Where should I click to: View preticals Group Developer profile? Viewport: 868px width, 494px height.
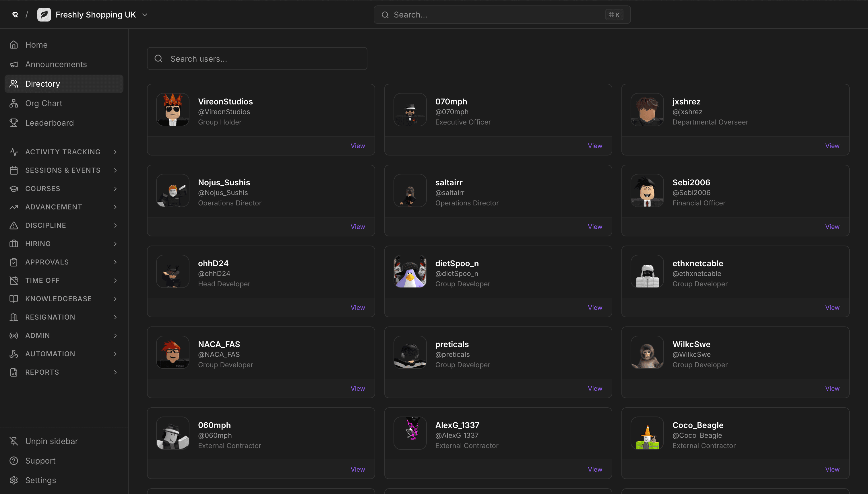(595, 388)
